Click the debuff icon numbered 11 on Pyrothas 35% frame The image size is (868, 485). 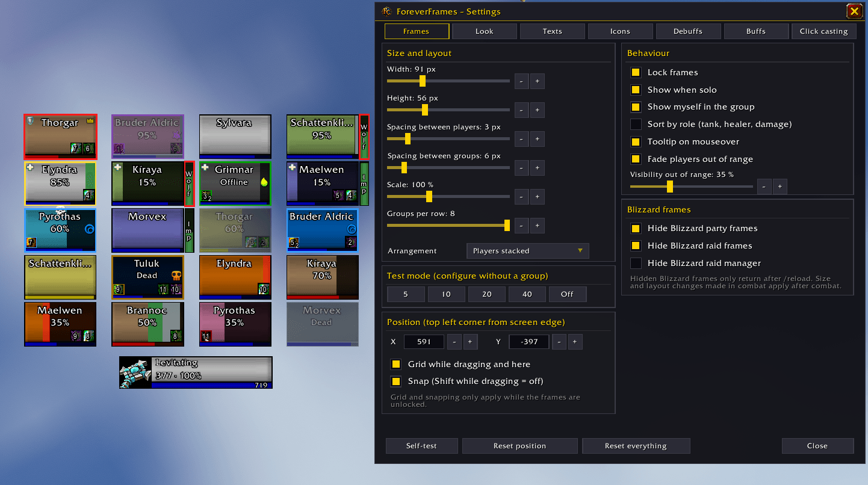206,336
